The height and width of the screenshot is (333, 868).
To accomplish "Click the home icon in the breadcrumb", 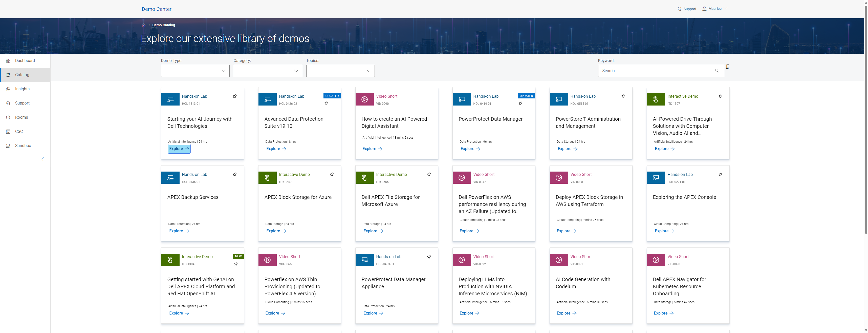I will tap(144, 25).
